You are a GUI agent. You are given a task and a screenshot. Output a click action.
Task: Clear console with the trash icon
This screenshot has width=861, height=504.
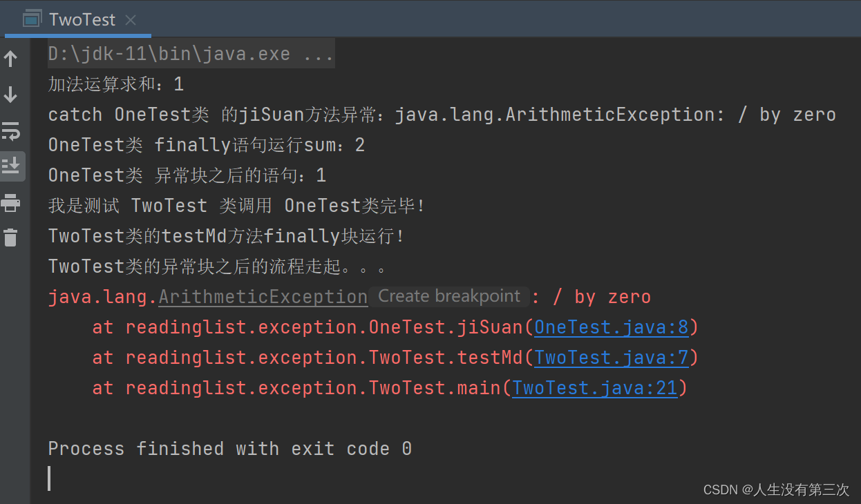pos(10,238)
